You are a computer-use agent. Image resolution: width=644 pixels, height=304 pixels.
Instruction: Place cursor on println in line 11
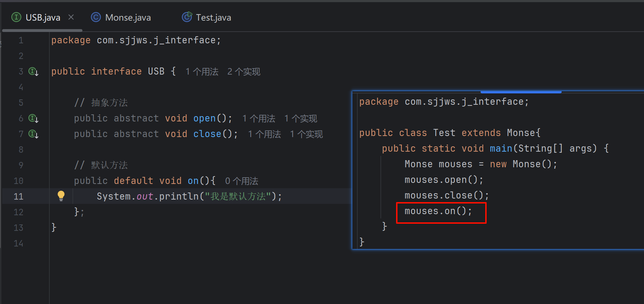coord(178,196)
